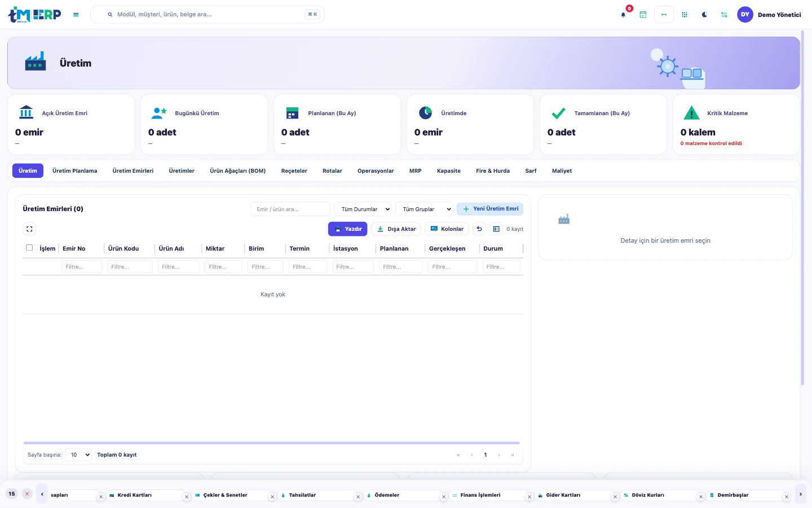Switch to Üretim Planlama tab

(x=75, y=171)
